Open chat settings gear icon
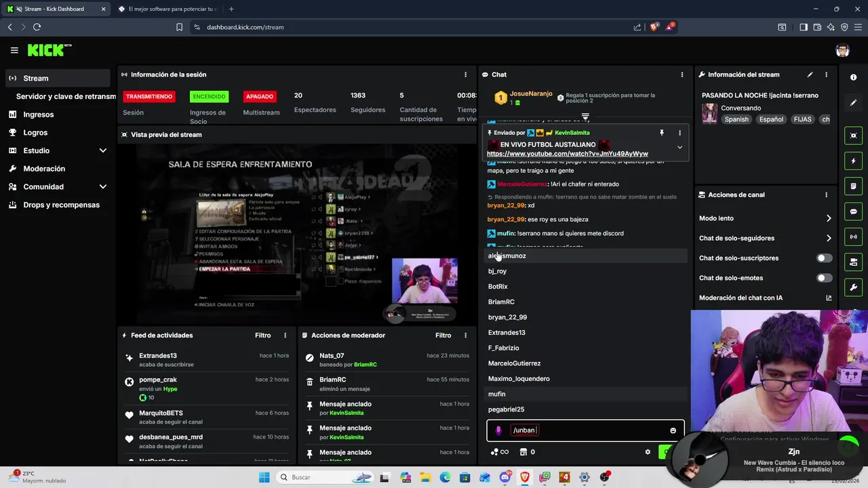Image resolution: width=868 pixels, height=488 pixels. pyautogui.click(x=648, y=452)
